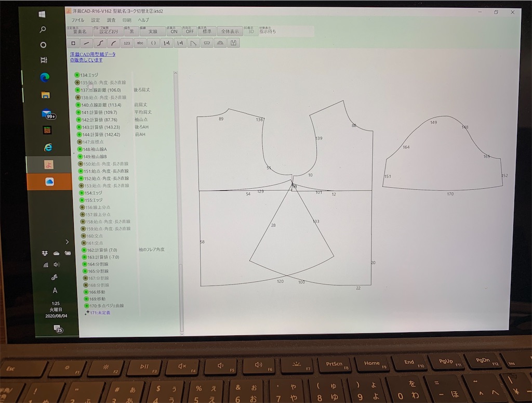Click label 89 on back shoulder line

221,119
